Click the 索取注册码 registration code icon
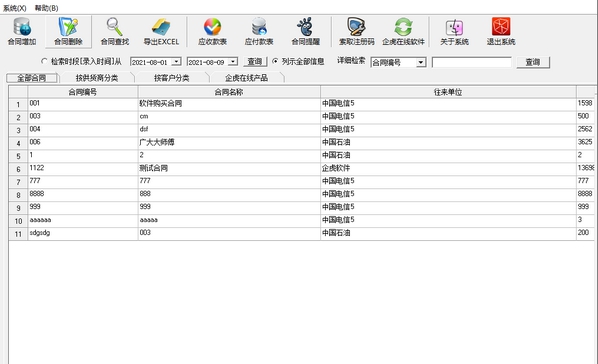The height and width of the screenshot is (364, 598). (x=357, y=32)
